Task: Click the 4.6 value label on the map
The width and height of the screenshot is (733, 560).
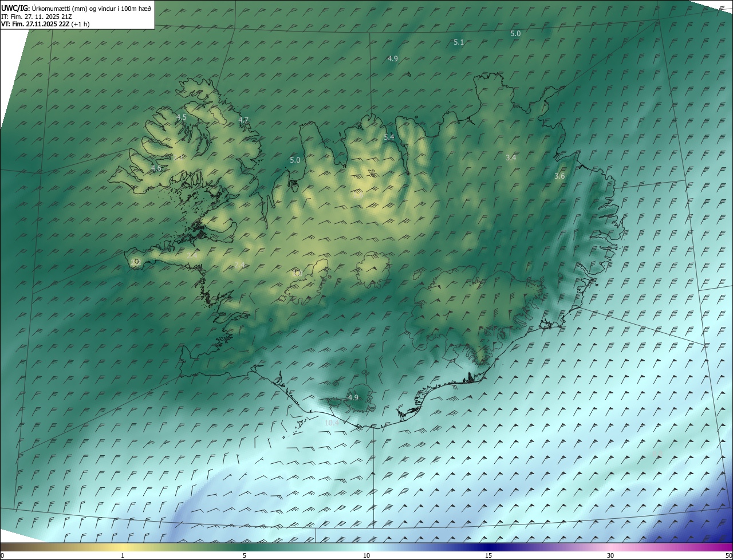Action: 156,169
